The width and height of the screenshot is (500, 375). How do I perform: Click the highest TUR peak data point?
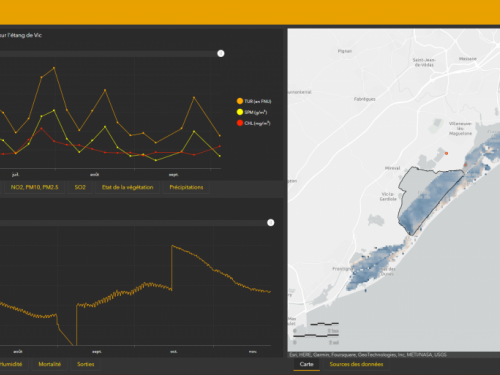tap(54, 68)
